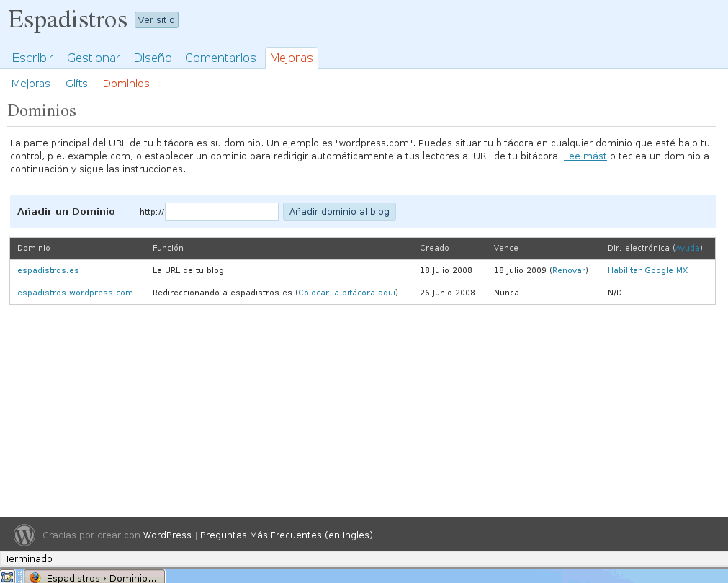Viewport: 728px width, 583px height.
Task: Click the Colocar la bitácora aquí link
Action: (347, 293)
